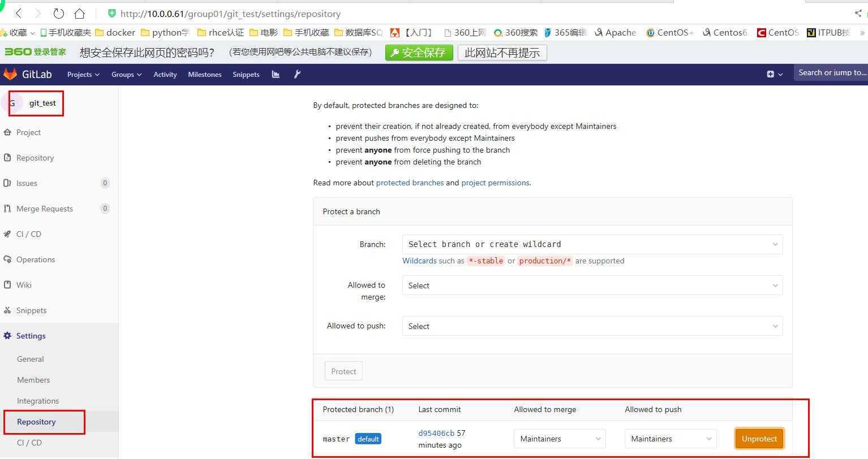Screen dimensions: 868x459
Task: Open the git_test project avatar
Action: point(12,103)
